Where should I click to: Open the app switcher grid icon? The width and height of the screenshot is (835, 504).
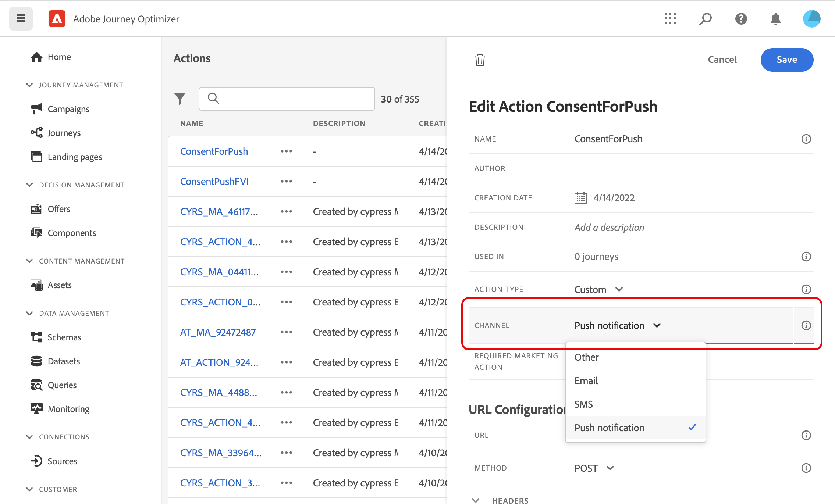tap(670, 18)
